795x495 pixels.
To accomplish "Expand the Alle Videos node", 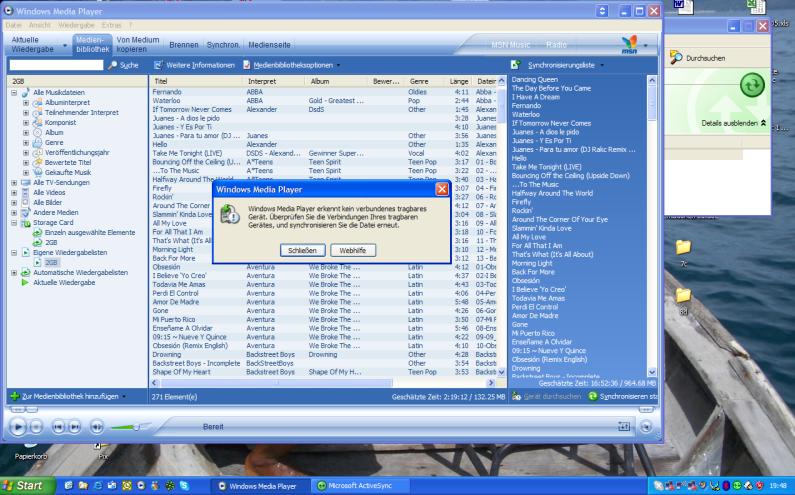I will click(14, 193).
